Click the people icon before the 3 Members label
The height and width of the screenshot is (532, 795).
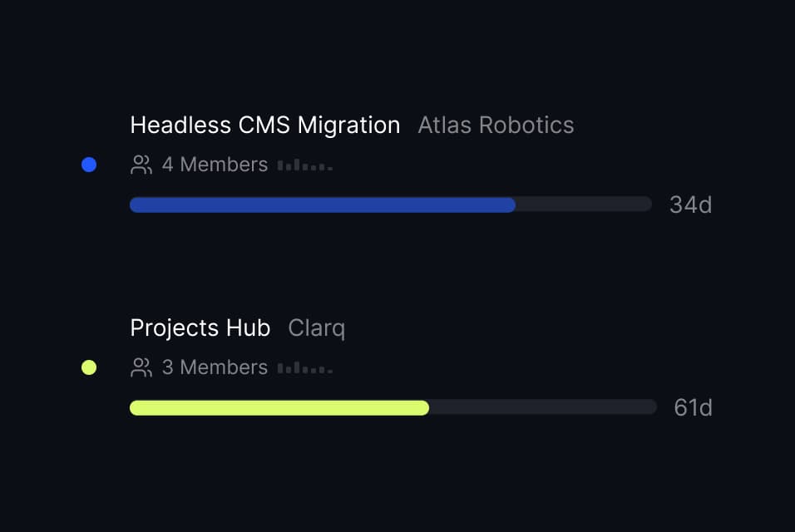[x=141, y=367]
